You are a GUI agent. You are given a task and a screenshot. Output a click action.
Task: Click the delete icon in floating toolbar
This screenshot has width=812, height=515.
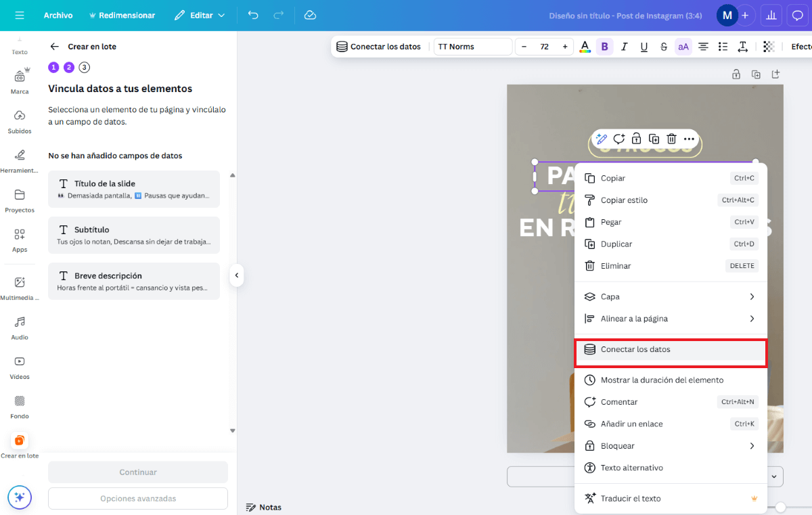pos(671,138)
